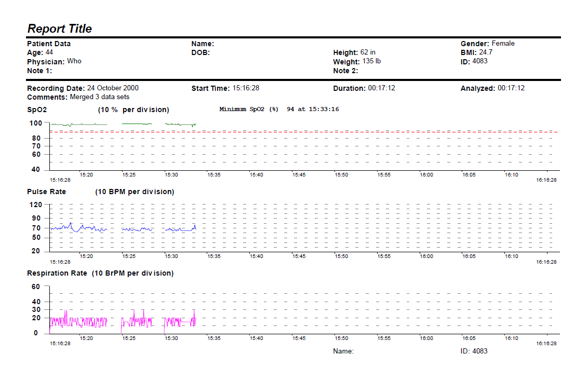Click the "(10 % per division)" scale note
Viewport: 588px width, 381px height.
(x=133, y=110)
